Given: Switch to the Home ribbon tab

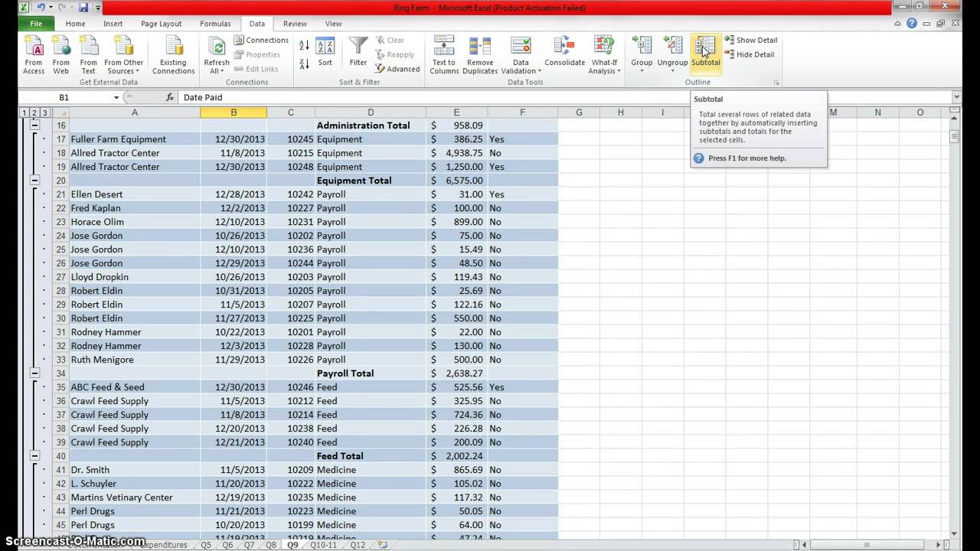Looking at the screenshot, I should point(75,24).
